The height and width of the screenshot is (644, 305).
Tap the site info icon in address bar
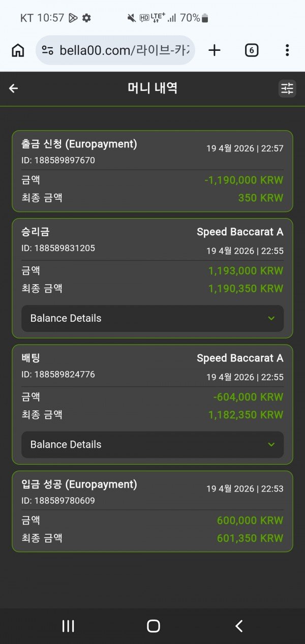[48, 50]
